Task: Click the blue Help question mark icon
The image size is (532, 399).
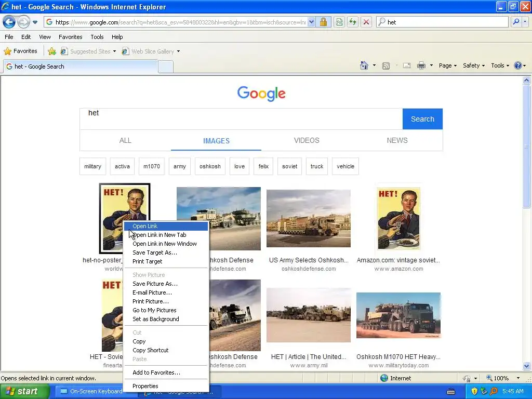Action: [x=518, y=65]
